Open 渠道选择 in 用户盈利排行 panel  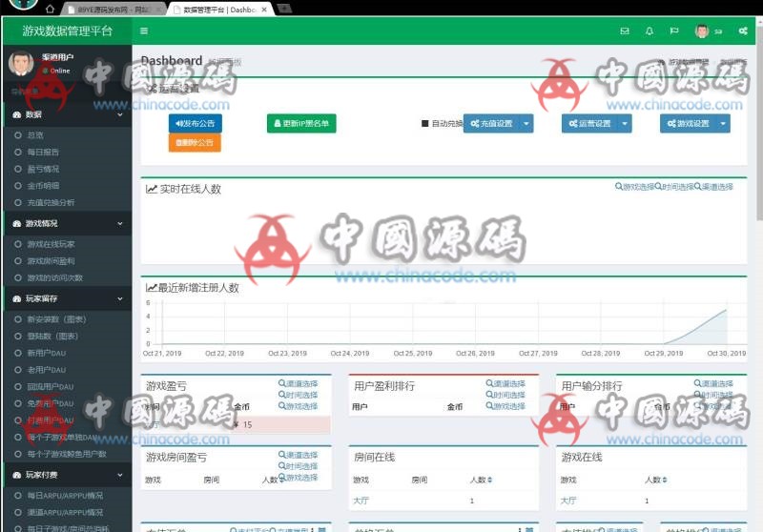[x=505, y=383]
